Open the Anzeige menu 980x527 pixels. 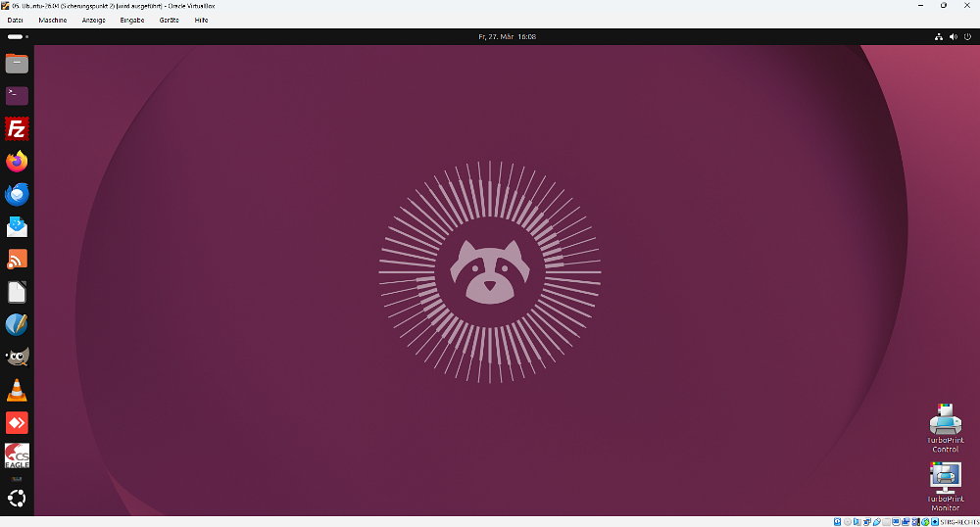click(94, 20)
